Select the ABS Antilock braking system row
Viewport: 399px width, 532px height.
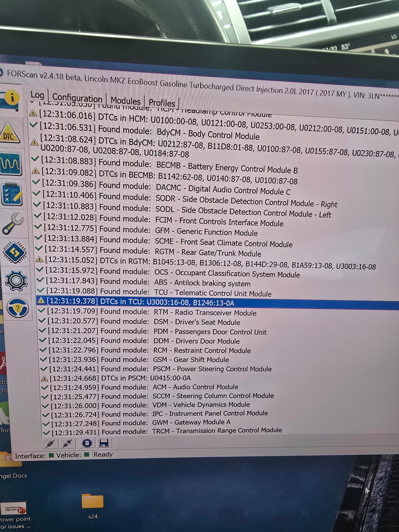[143, 282]
